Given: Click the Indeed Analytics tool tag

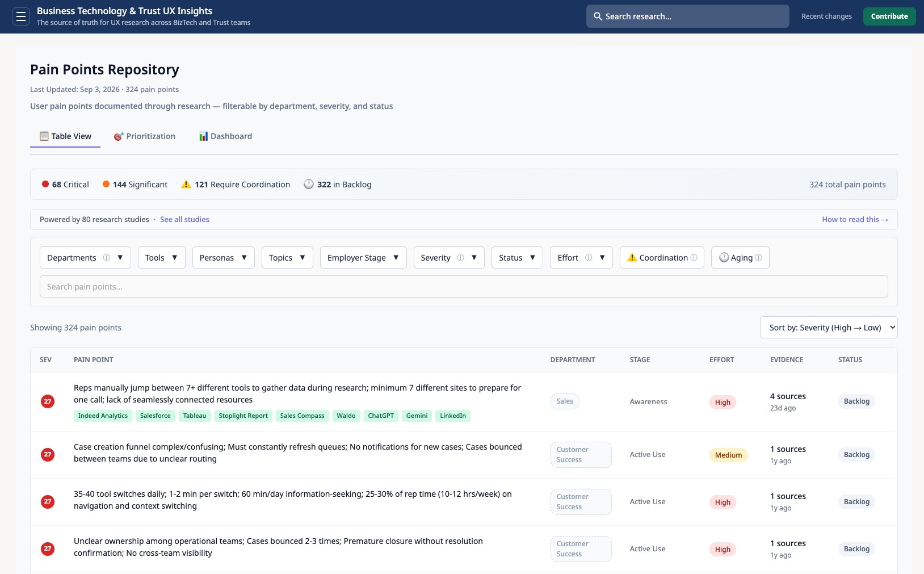Looking at the screenshot, I should pos(103,416).
